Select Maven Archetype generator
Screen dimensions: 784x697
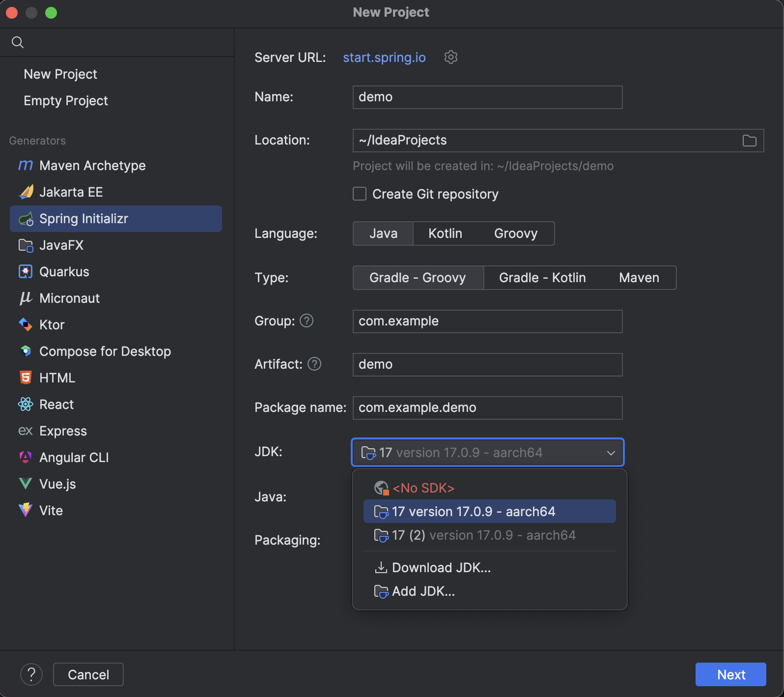(116, 166)
